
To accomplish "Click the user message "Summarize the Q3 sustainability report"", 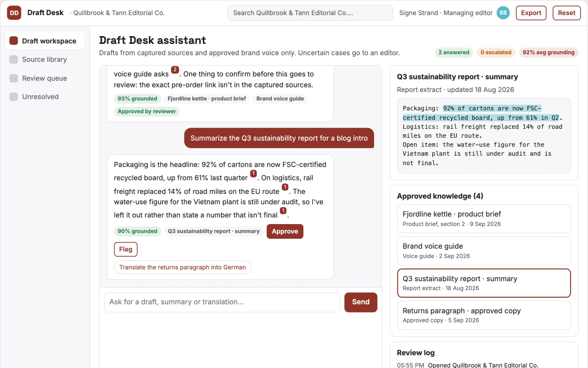I will point(279,138).
